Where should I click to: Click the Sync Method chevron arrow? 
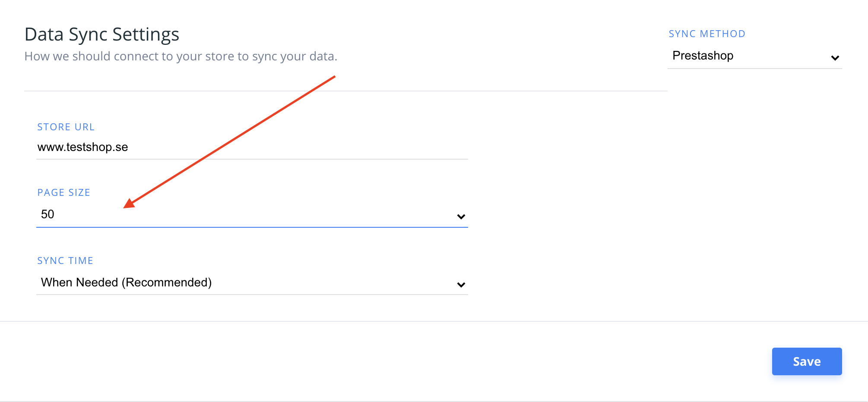pos(835,58)
